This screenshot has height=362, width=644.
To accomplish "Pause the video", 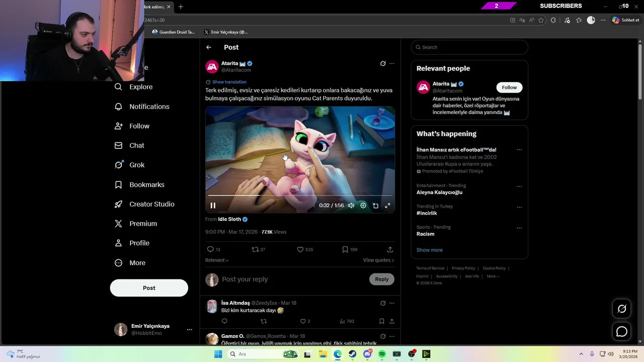I will 213,206.
